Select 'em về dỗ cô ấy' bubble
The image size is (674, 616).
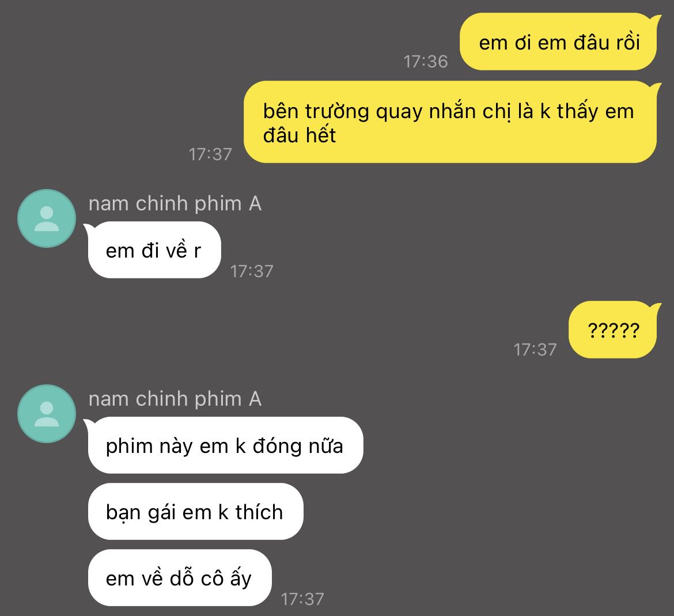pos(180,578)
